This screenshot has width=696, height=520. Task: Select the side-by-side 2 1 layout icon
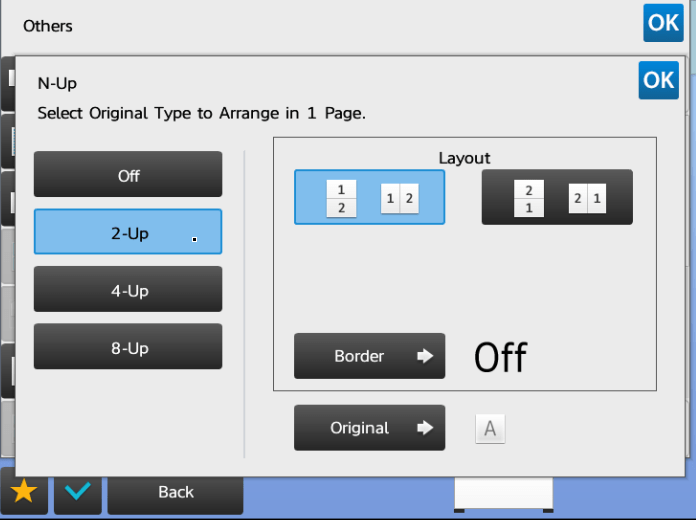587,198
